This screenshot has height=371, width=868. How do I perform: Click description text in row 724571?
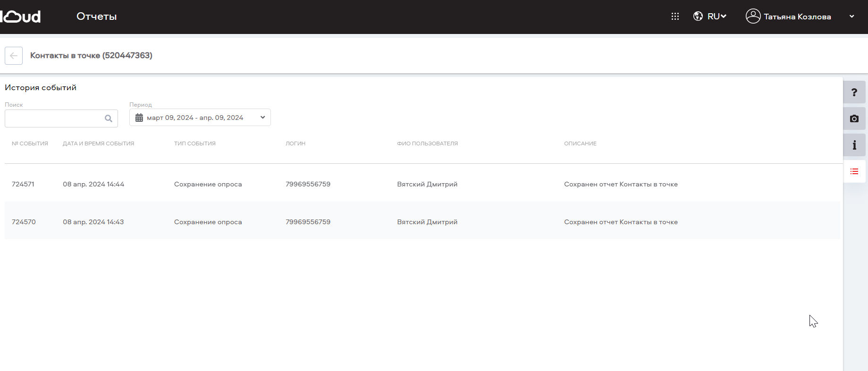621,184
